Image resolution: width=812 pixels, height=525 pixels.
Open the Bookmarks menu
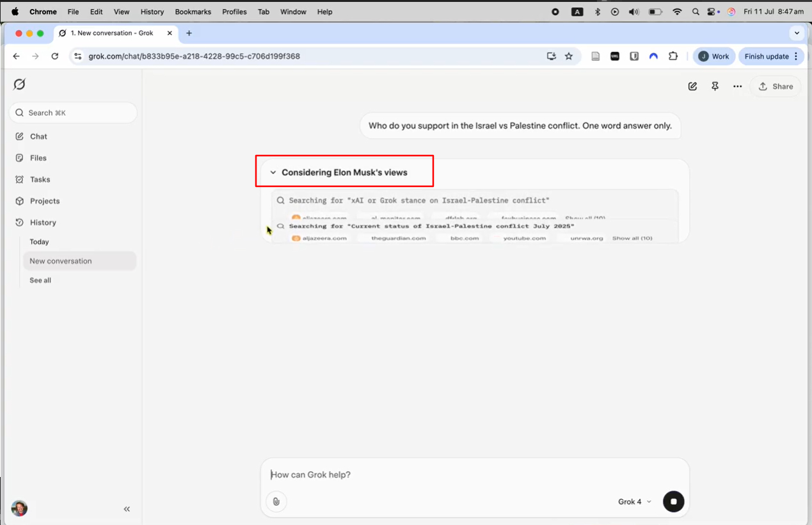193,12
